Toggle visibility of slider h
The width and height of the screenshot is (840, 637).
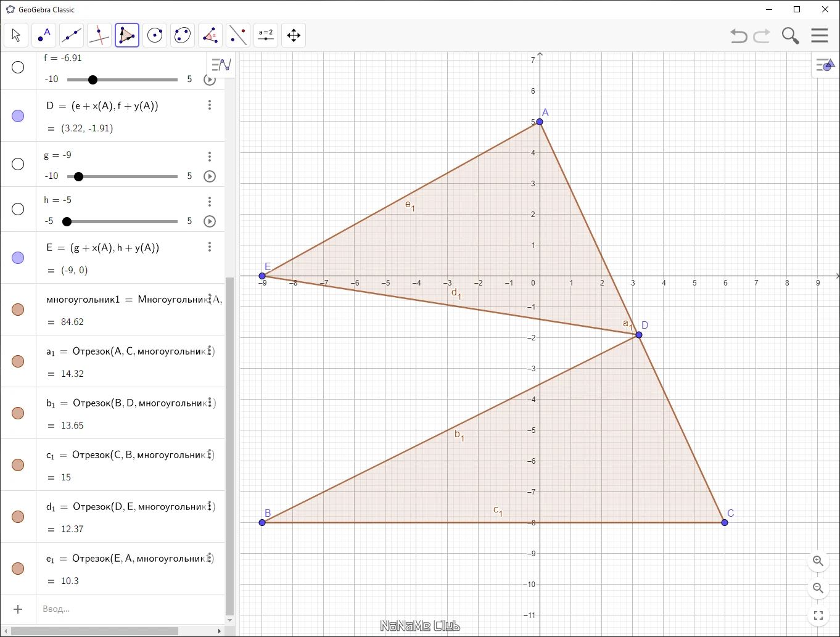point(18,209)
